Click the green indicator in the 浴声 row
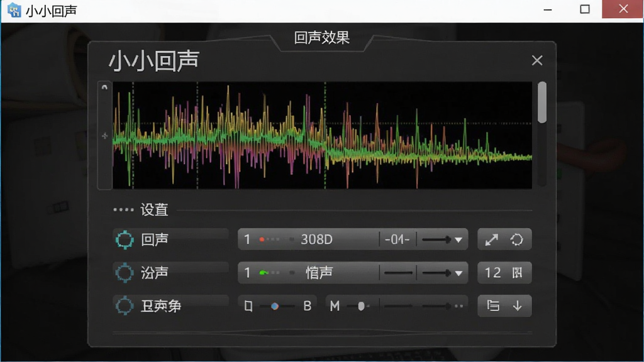This screenshot has height=362, width=644. click(264, 273)
